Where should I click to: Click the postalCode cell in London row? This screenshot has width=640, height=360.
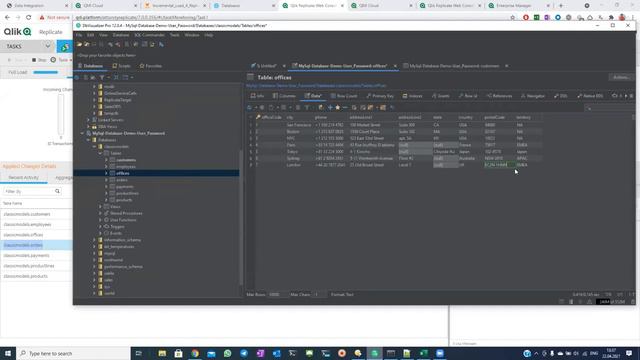499,165
